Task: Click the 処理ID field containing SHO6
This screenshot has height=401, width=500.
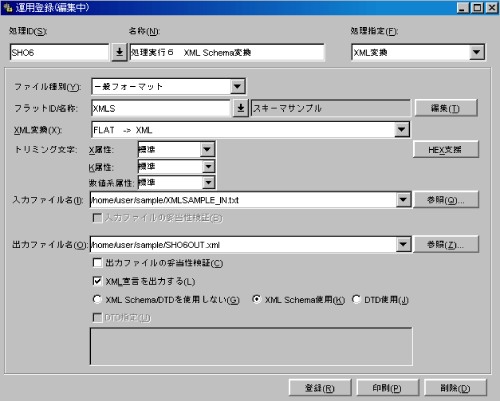Action: click(x=60, y=52)
